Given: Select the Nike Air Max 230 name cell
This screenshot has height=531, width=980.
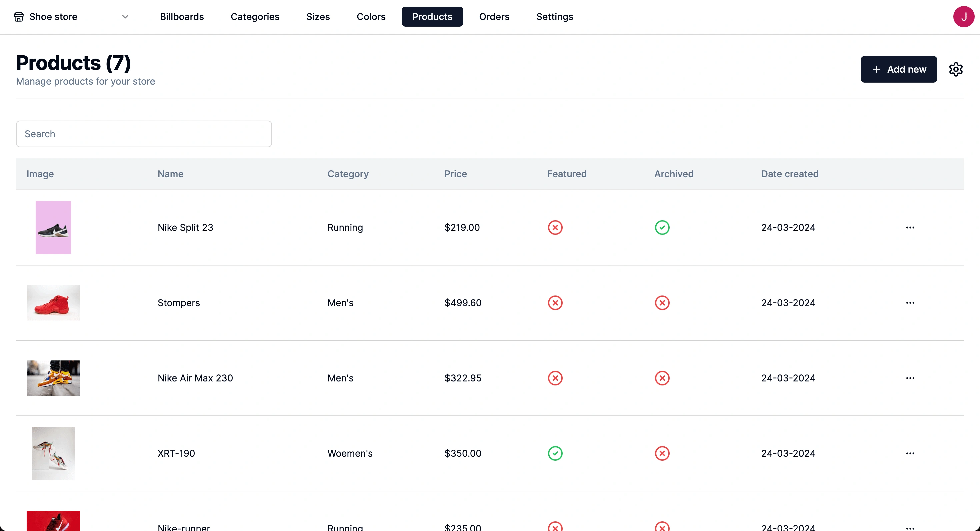Looking at the screenshot, I should click(195, 378).
